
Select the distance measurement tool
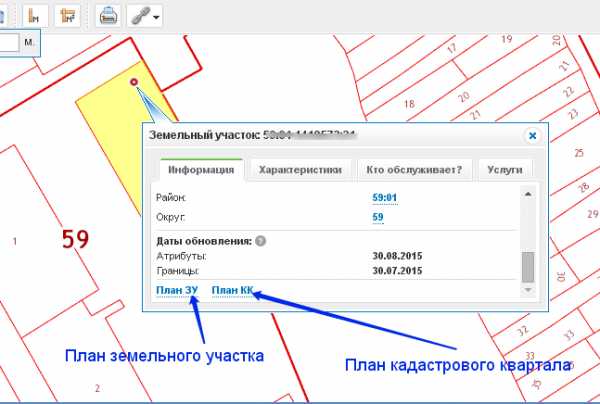(x=35, y=16)
